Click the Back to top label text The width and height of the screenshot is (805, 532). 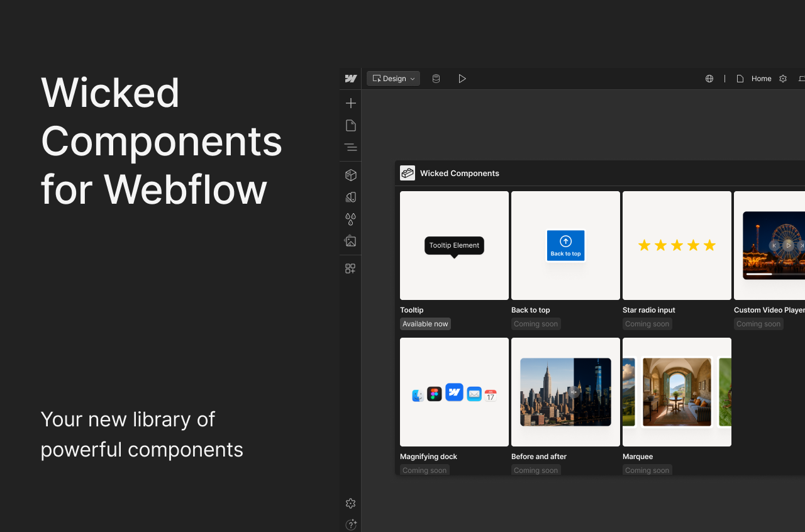click(531, 310)
